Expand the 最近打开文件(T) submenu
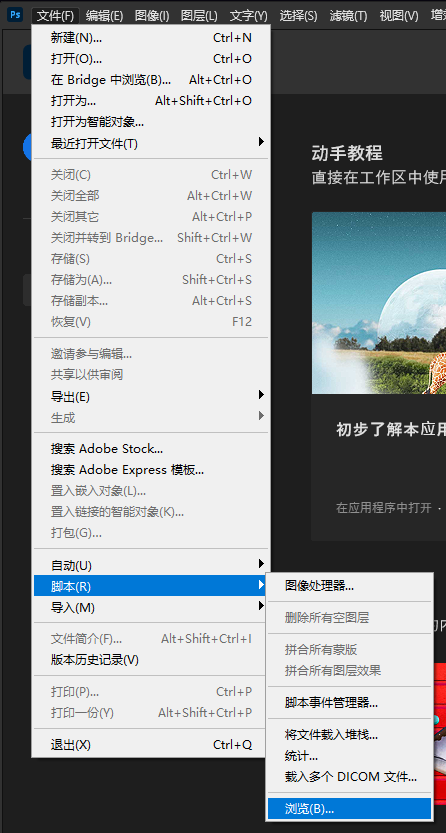This screenshot has height=833, width=446. click(151, 143)
